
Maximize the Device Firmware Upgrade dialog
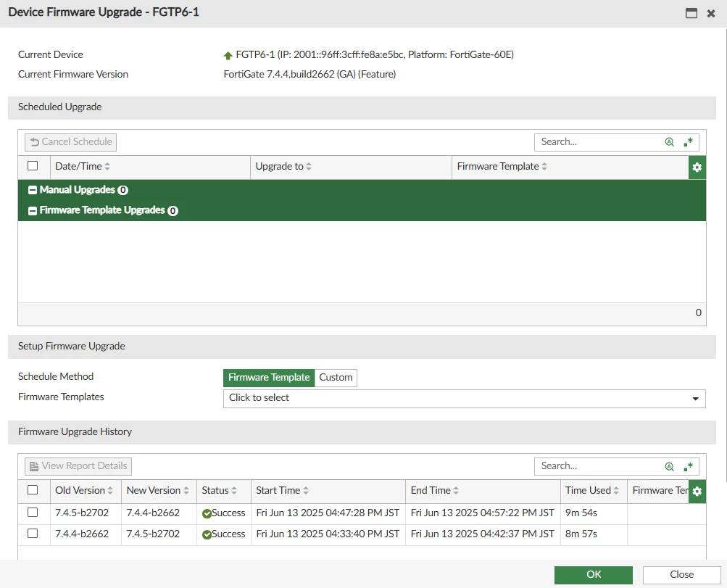pos(691,13)
